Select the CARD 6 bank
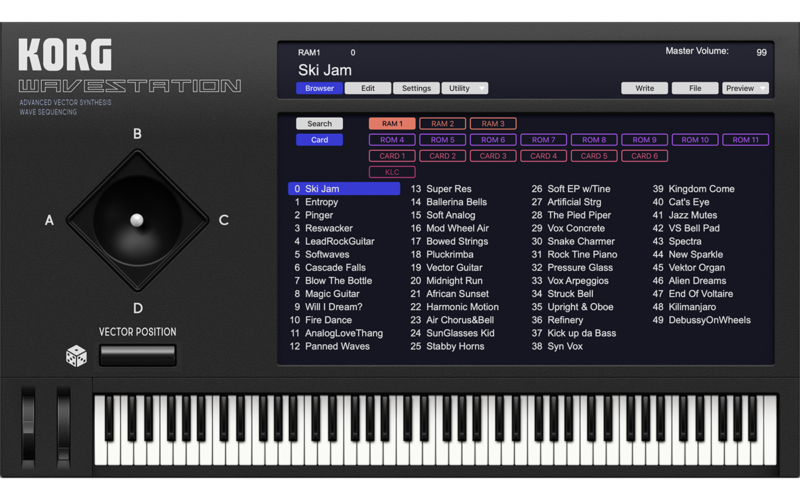Image resolution: width=800 pixels, height=500 pixels. (644, 156)
